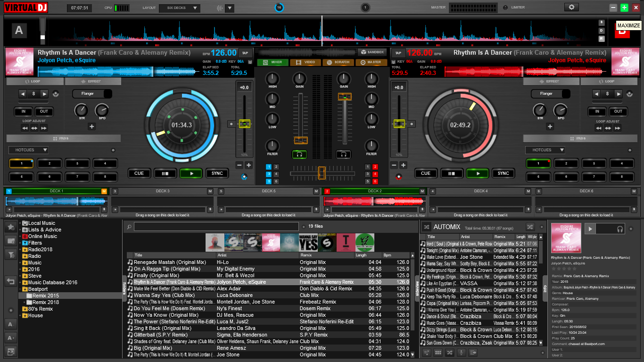Viewport: 644px width, 362px height.
Task: Click the shuffle button right of AUTOMIX total time
Action: (530, 227)
